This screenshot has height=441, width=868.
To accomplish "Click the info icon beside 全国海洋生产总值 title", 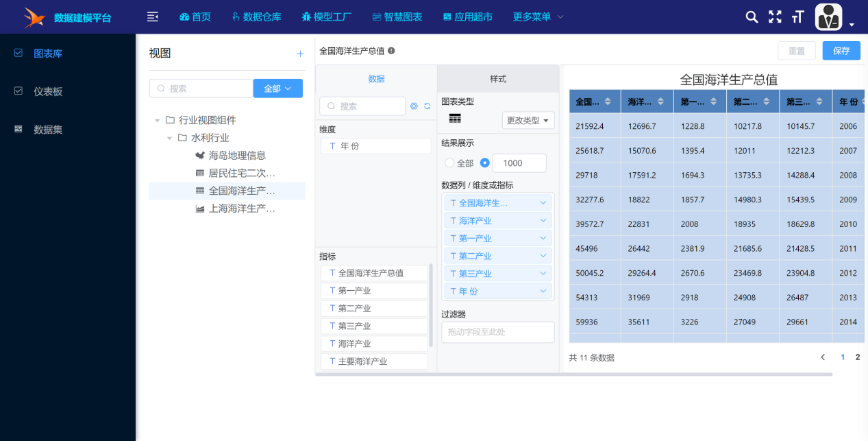I will pos(391,51).
